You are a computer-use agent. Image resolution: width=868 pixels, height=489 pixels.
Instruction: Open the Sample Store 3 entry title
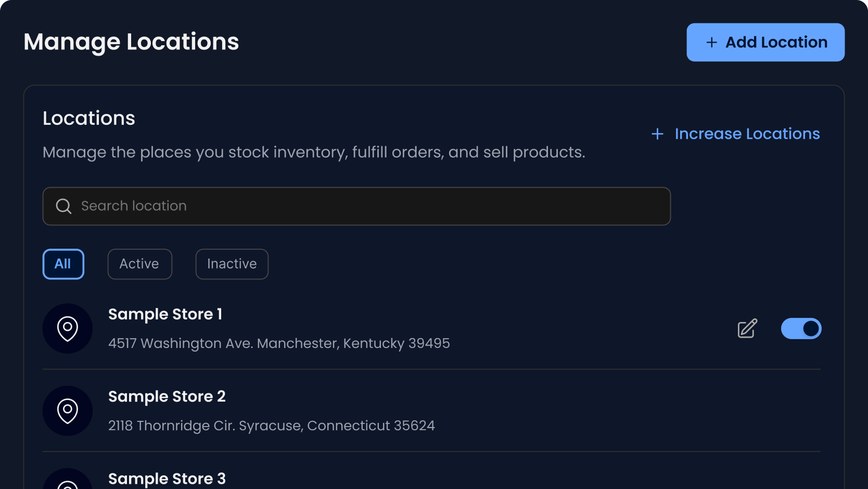click(167, 479)
